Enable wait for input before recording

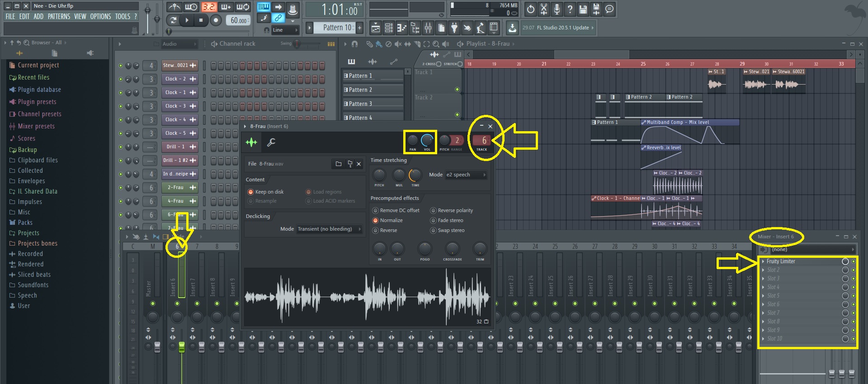click(191, 7)
